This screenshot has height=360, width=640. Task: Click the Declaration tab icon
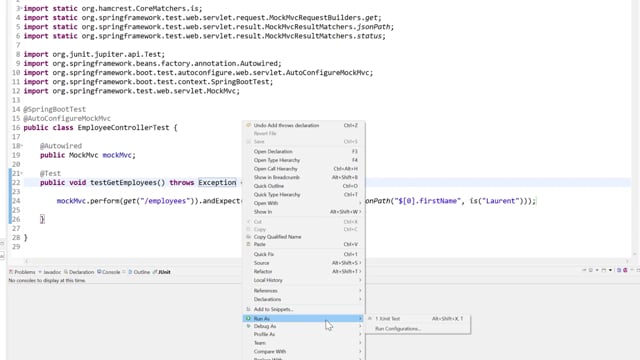click(x=66, y=272)
